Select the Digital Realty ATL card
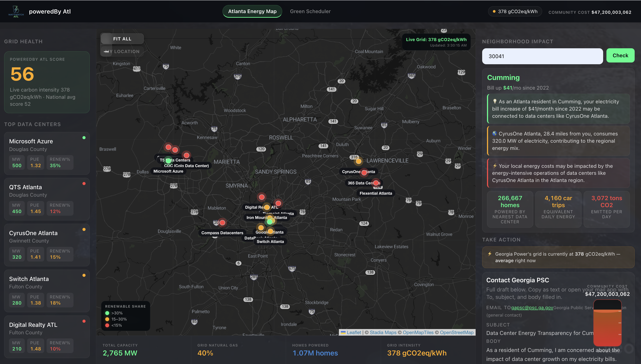Image resolution: width=641 pixels, height=364 pixels. tap(47, 336)
